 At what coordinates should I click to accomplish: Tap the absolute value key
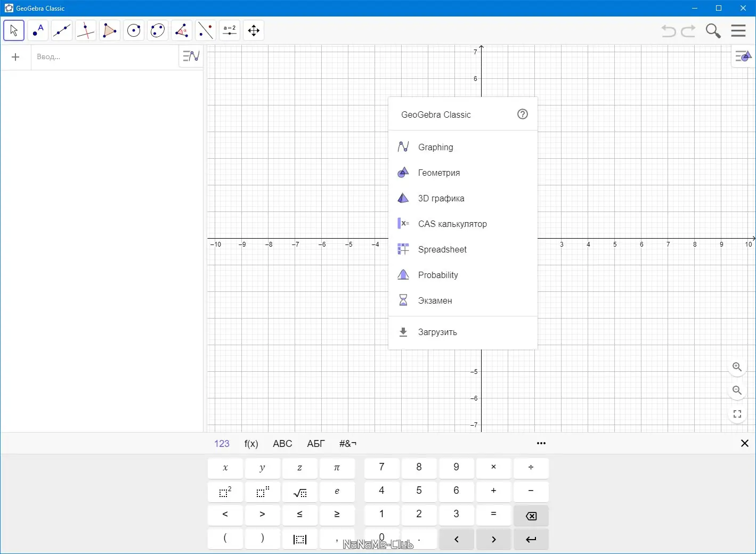pyautogui.click(x=300, y=539)
